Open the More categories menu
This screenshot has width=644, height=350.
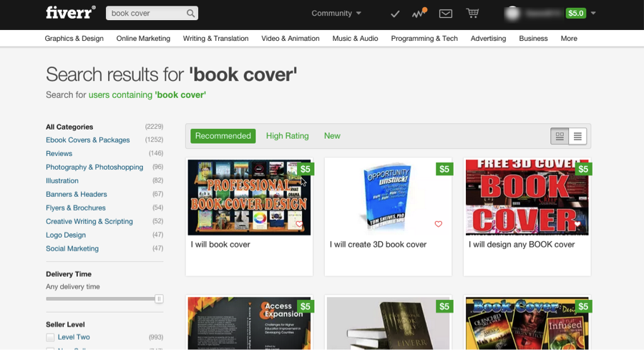(569, 38)
